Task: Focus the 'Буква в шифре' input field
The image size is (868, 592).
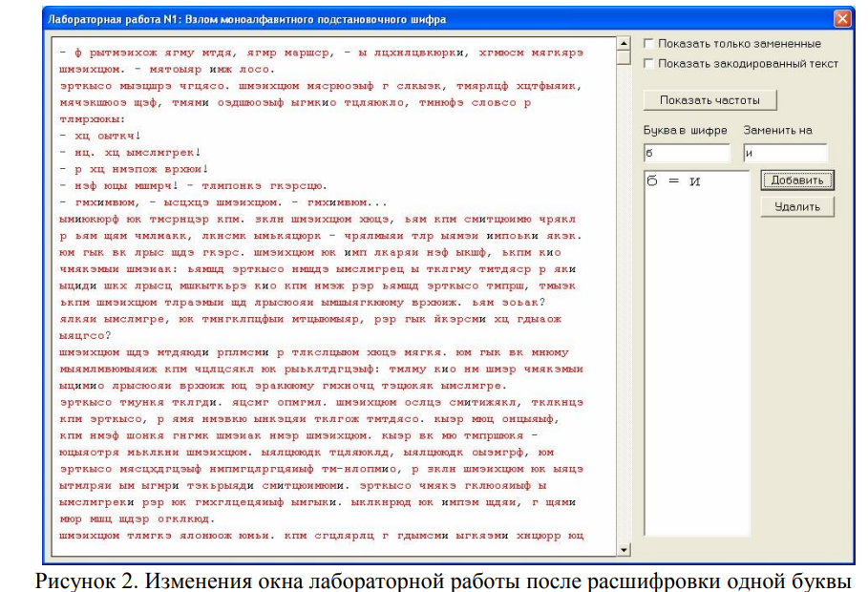Action: pos(687,153)
